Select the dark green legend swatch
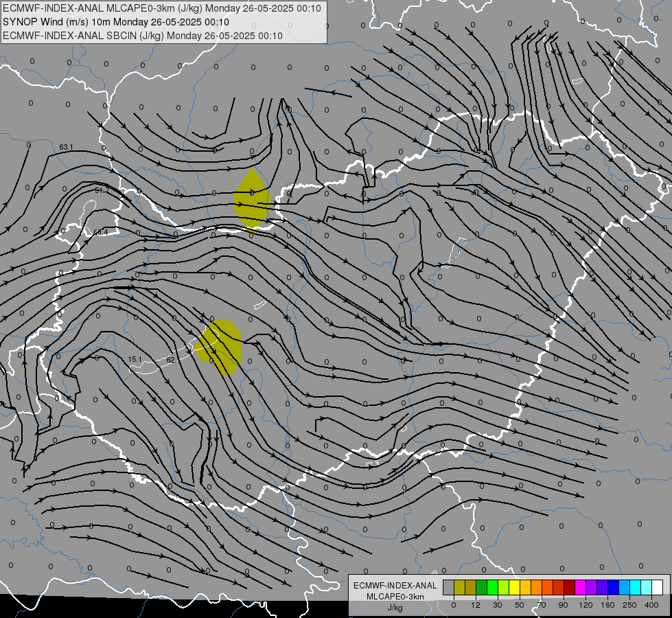 (x=482, y=587)
